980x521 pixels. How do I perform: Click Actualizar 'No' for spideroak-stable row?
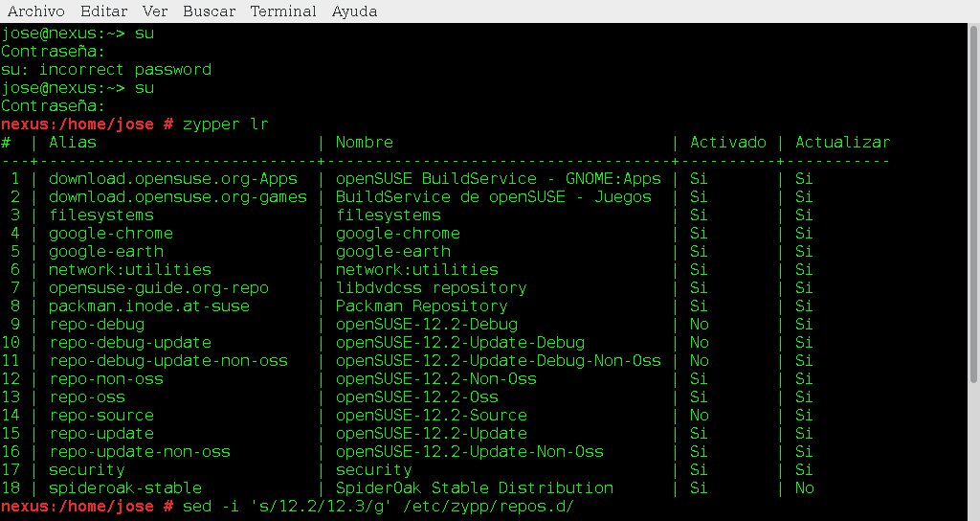pos(804,487)
